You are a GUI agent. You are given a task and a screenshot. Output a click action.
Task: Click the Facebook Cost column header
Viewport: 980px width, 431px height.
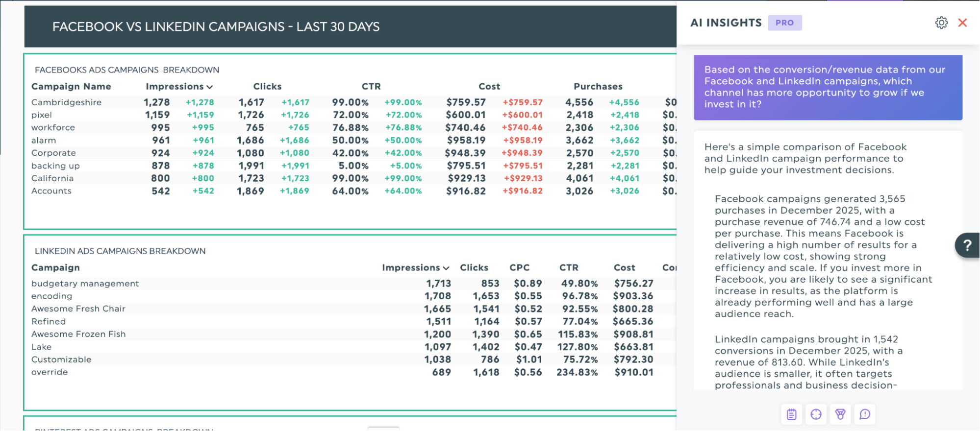pos(489,87)
